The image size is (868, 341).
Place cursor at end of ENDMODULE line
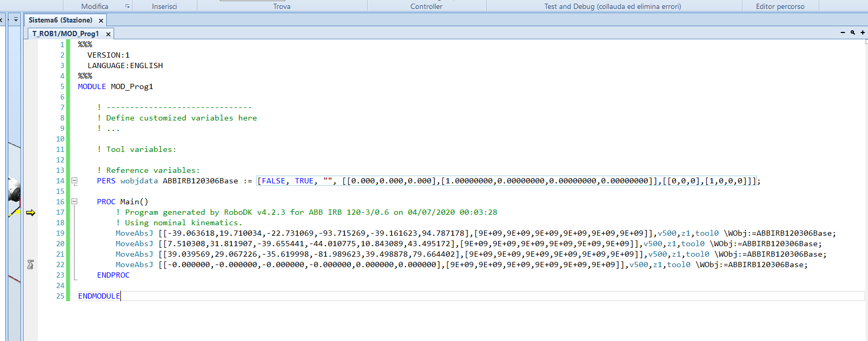pos(120,296)
